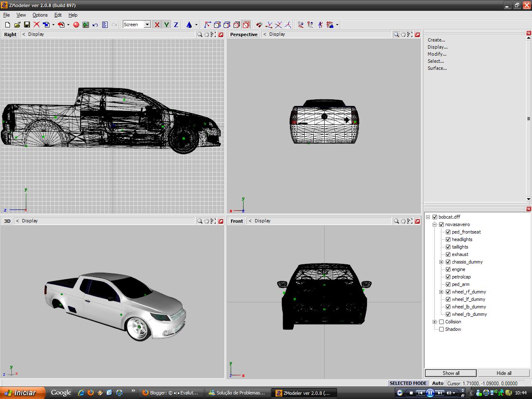
Task: Toggle the X axis constraint
Action: tap(157, 25)
